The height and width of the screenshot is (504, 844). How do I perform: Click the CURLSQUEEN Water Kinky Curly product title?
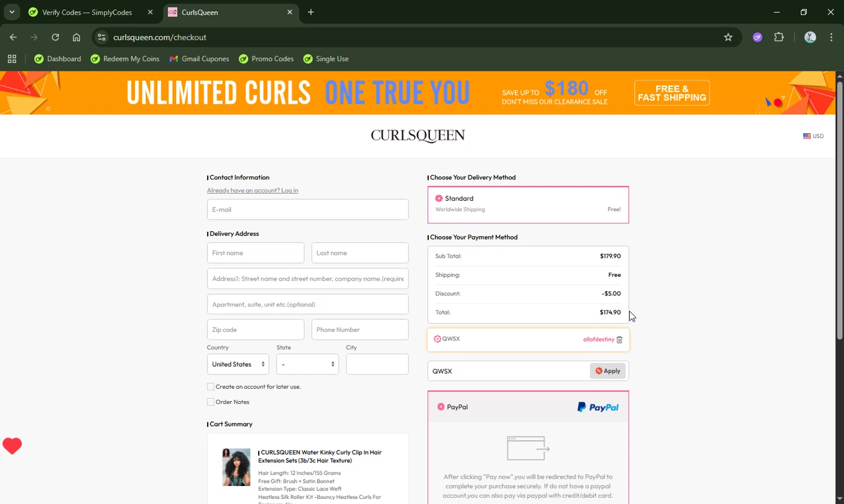coord(321,456)
